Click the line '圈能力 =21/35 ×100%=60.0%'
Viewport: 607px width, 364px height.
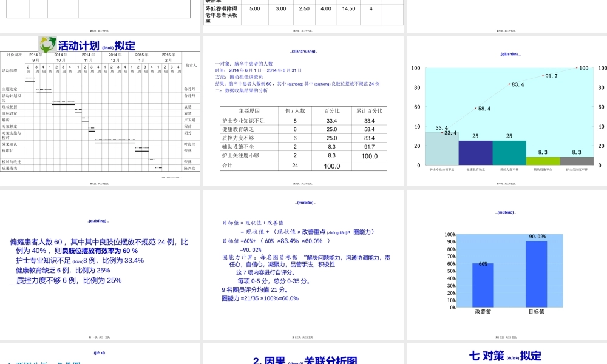(260, 298)
